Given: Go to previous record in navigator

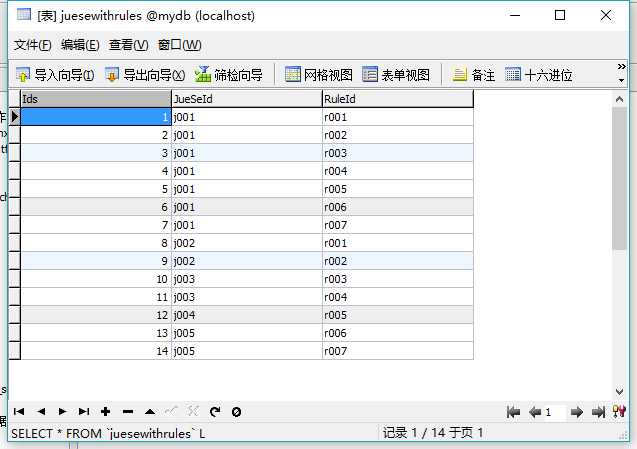Looking at the screenshot, I should pos(41,412).
